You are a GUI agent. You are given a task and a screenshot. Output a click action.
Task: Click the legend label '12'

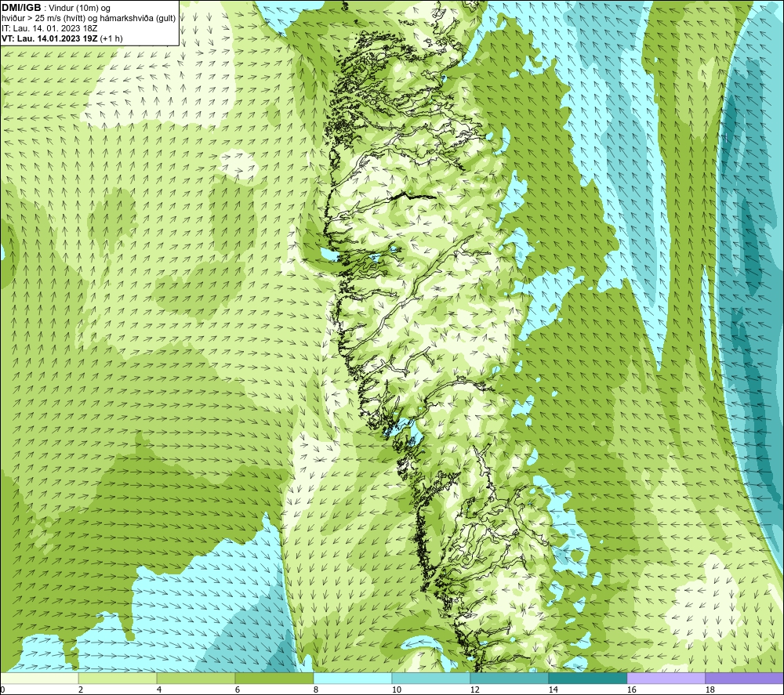click(474, 690)
